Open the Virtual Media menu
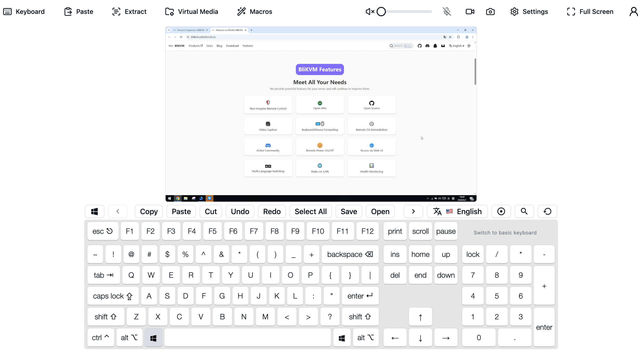The height and width of the screenshot is (351, 644). pyautogui.click(x=192, y=12)
